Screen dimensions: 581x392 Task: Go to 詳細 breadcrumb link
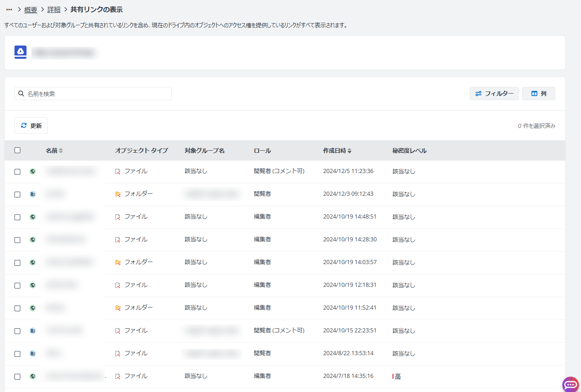54,10
